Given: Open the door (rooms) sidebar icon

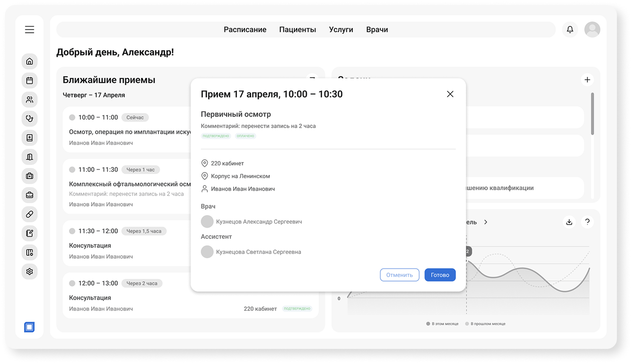Looking at the screenshot, I should [30, 157].
